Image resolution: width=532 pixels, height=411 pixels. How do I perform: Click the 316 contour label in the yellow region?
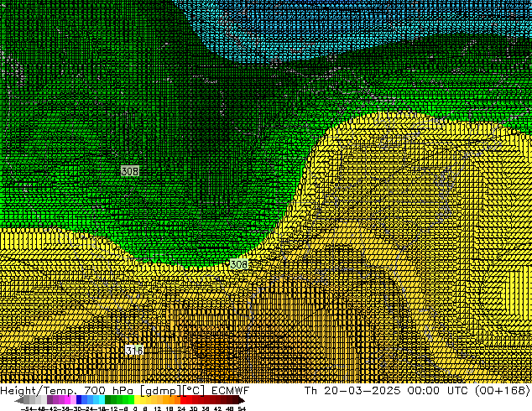[134, 350]
